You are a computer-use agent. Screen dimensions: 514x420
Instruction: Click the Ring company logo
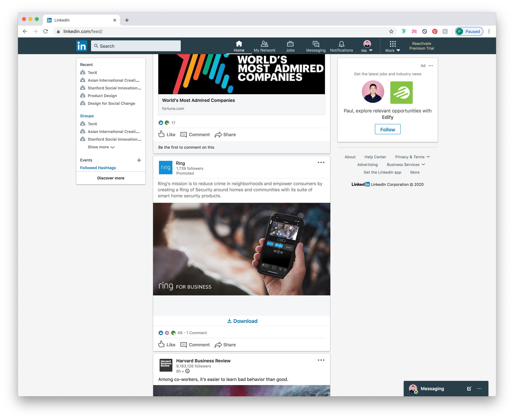click(166, 167)
